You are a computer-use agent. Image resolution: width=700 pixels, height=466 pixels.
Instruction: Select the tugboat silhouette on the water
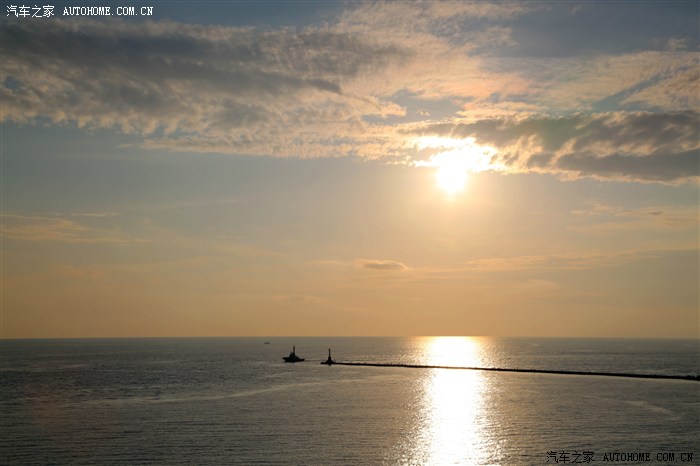293,356
